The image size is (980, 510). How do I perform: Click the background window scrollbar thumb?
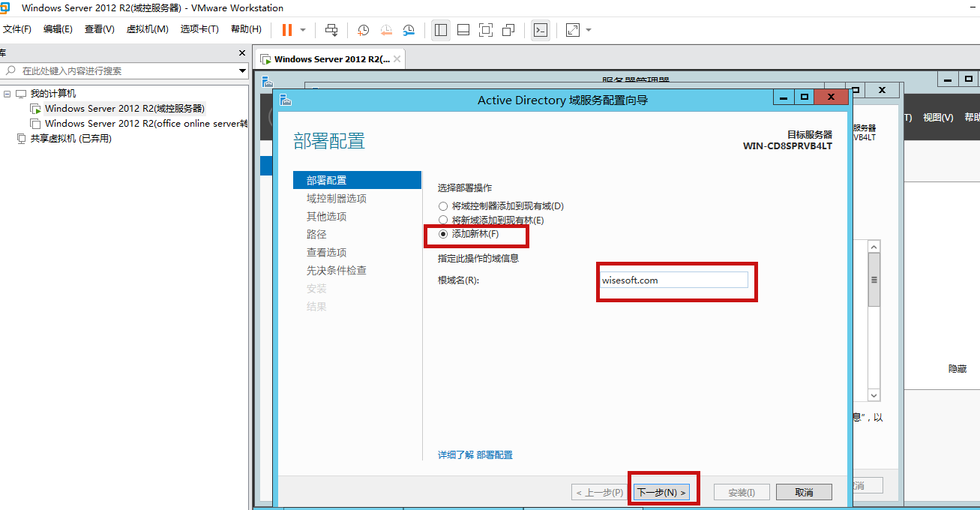[874, 280]
